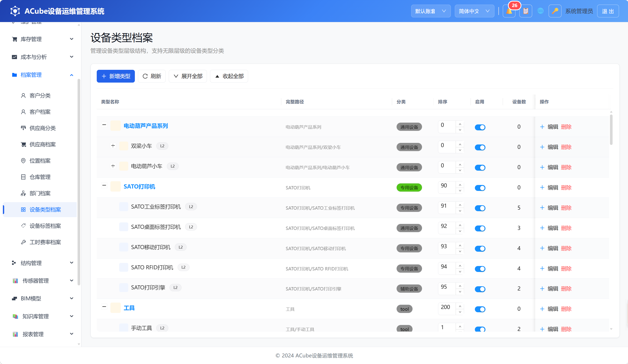Click the type icon beside SATO移动打印机
Image resolution: width=628 pixels, height=364 pixels.
tap(124, 247)
